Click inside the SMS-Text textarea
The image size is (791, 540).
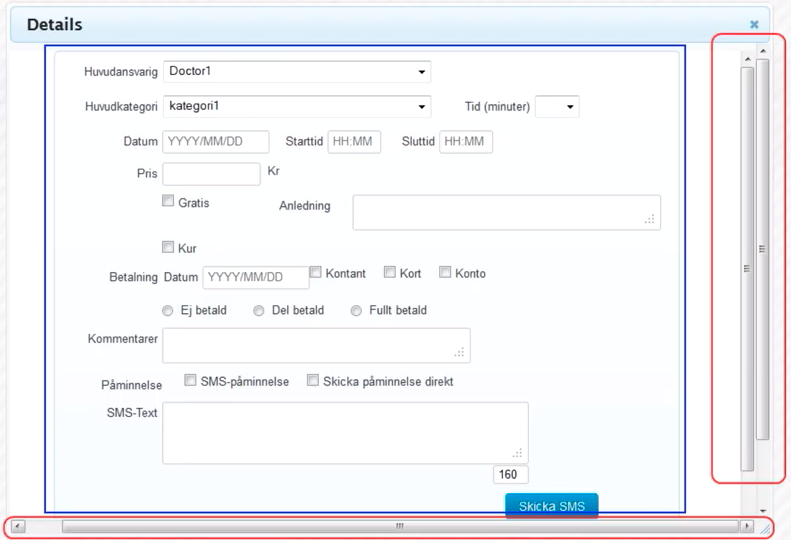click(x=345, y=432)
